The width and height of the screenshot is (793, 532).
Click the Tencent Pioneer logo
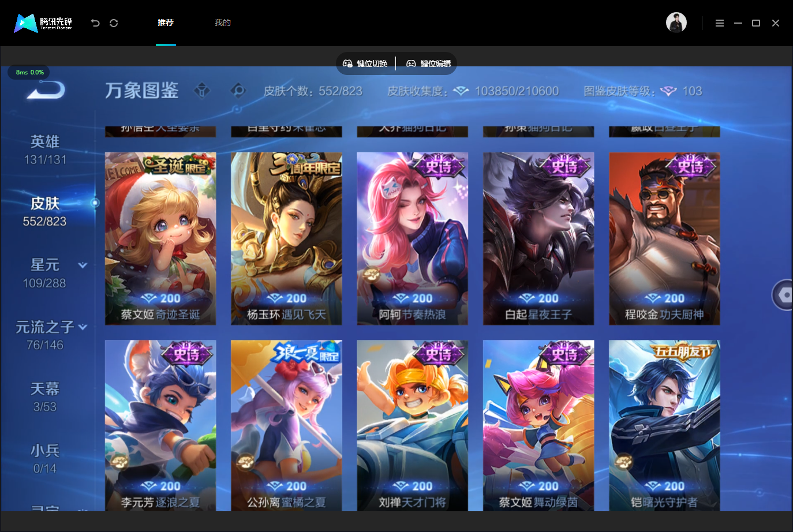(x=43, y=23)
